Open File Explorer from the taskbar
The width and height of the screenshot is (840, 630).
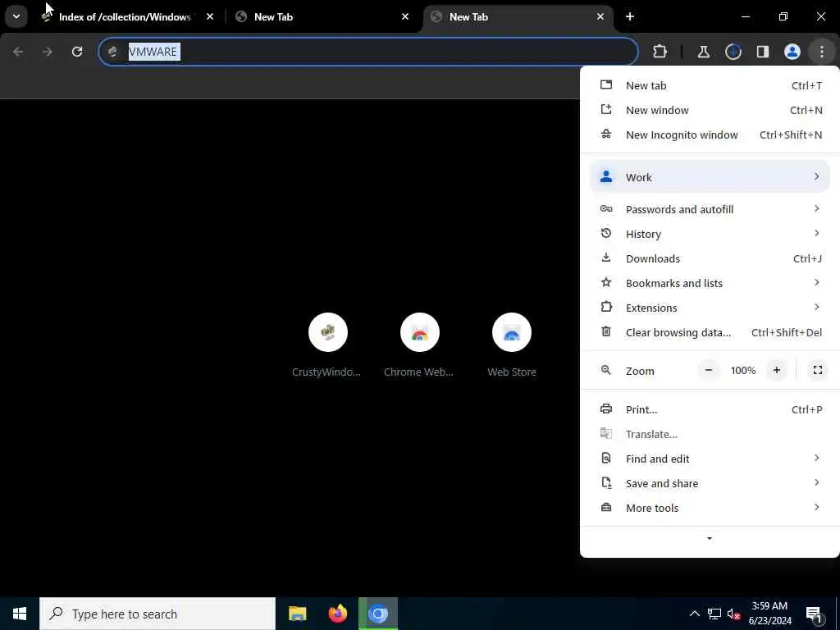click(297, 614)
